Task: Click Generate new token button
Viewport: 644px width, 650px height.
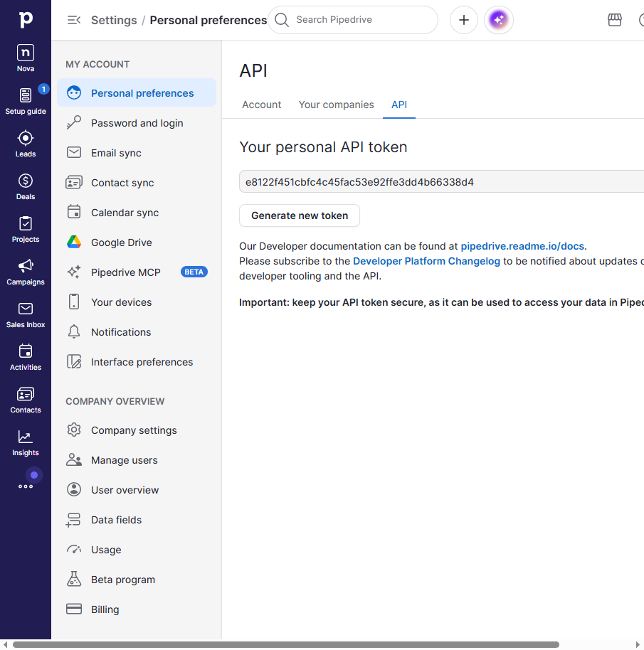Action: pos(300,215)
